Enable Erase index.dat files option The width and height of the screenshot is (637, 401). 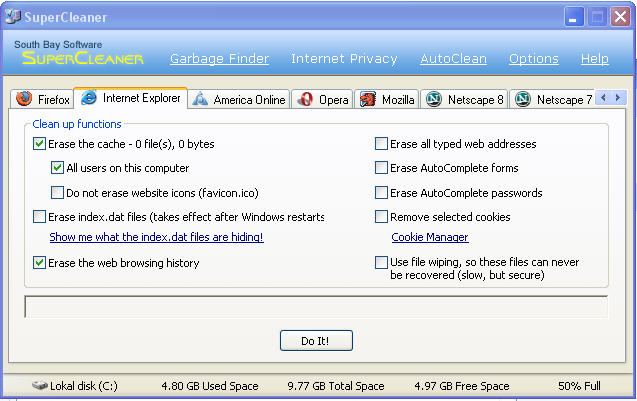click(39, 217)
